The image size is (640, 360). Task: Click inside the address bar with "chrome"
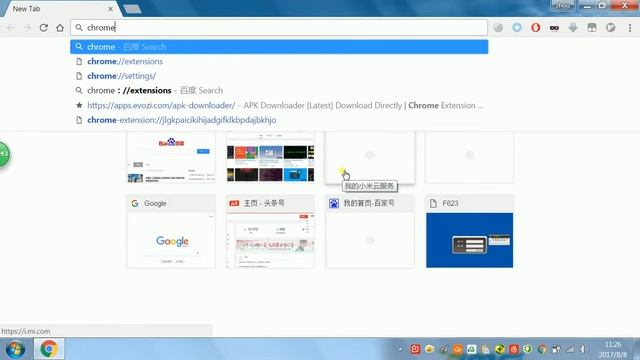279,27
